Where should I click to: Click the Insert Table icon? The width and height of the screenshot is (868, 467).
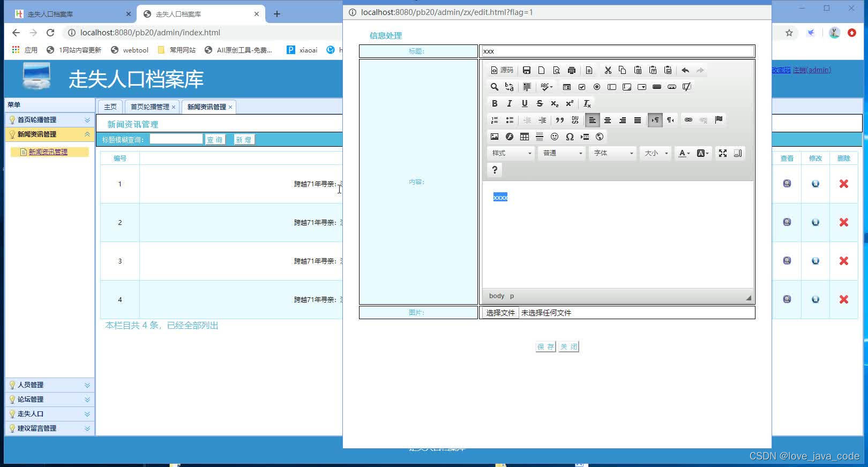click(x=525, y=137)
